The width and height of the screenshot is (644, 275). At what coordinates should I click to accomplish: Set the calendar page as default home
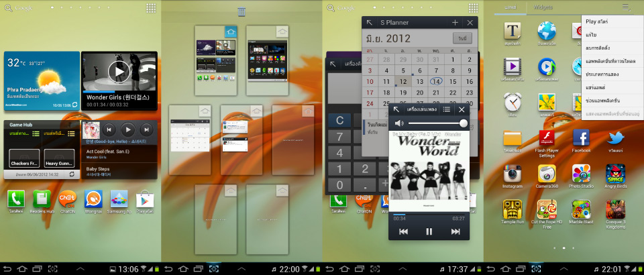coord(205,111)
